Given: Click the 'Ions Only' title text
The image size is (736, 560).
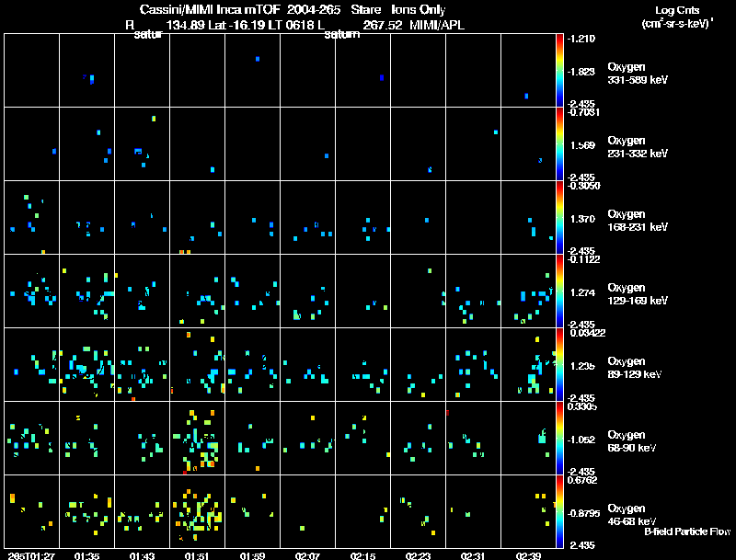Looking at the screenshot, I should click(x=418, y=9).
